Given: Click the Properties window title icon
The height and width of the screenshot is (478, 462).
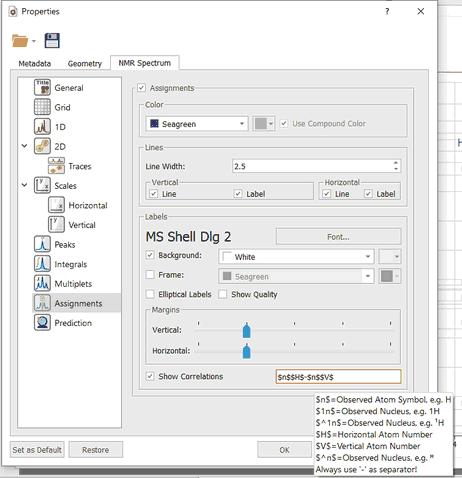Looking at the screenshot, I should click(x=13, y=12).
